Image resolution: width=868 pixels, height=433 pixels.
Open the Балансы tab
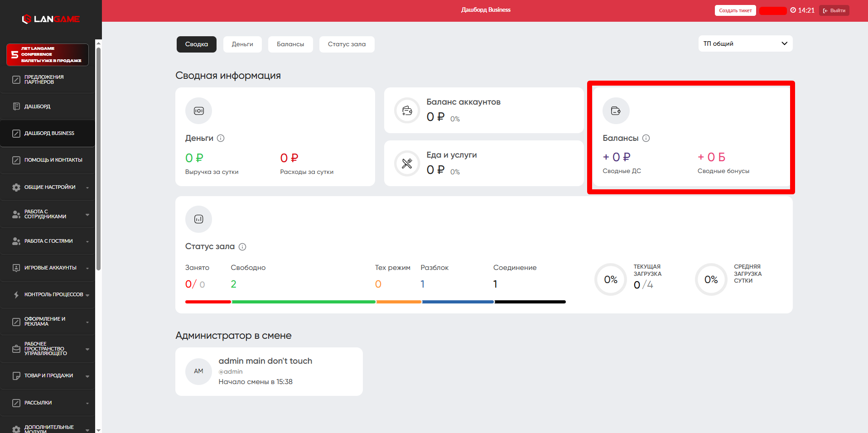[x=290, y=44]
